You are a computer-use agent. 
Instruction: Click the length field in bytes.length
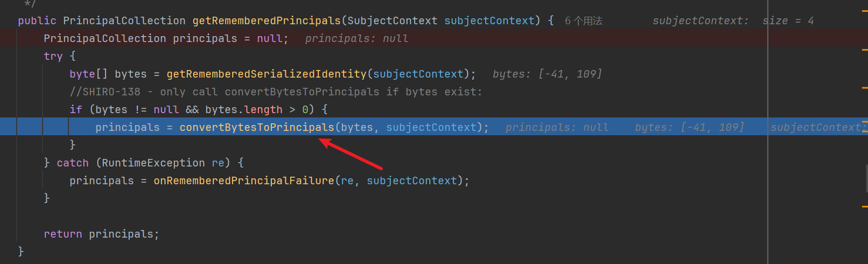coord(263,110)
